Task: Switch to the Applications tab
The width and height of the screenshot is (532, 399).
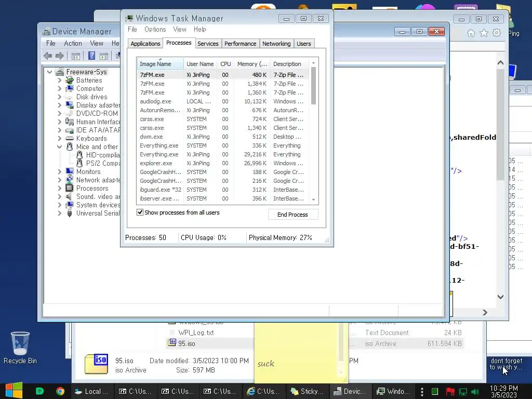Action: pyautogui.click(x=145, y=44)
